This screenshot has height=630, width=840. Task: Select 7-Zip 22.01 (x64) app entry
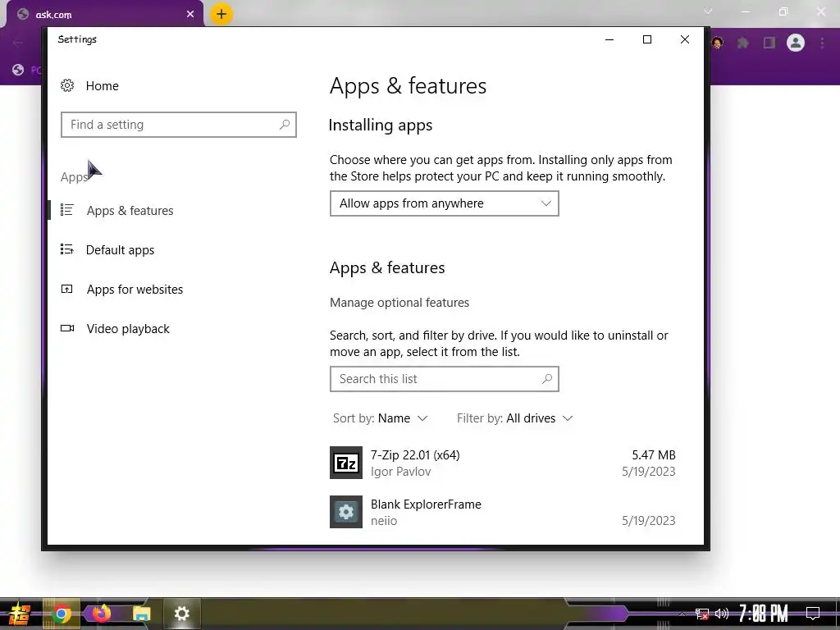(x=503, y=463)
